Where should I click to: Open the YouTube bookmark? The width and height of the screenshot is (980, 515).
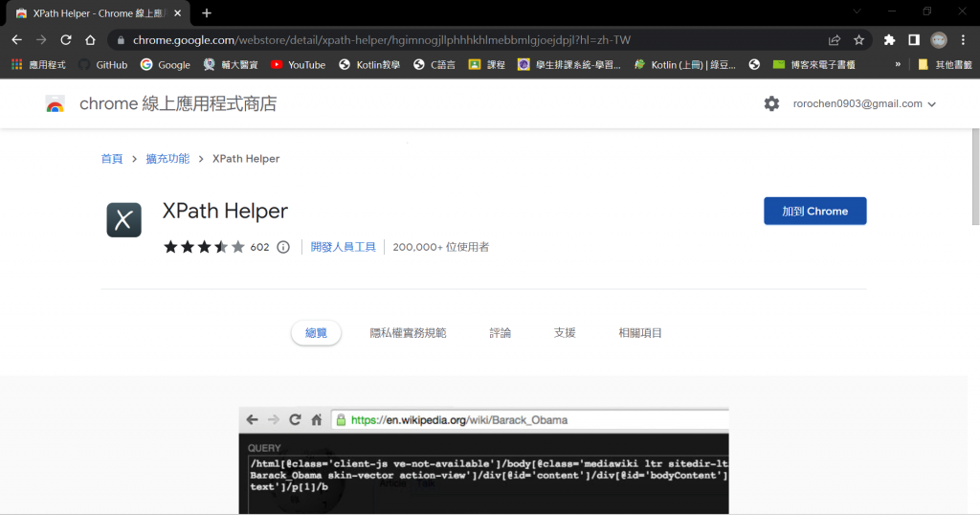click(299, 64)
